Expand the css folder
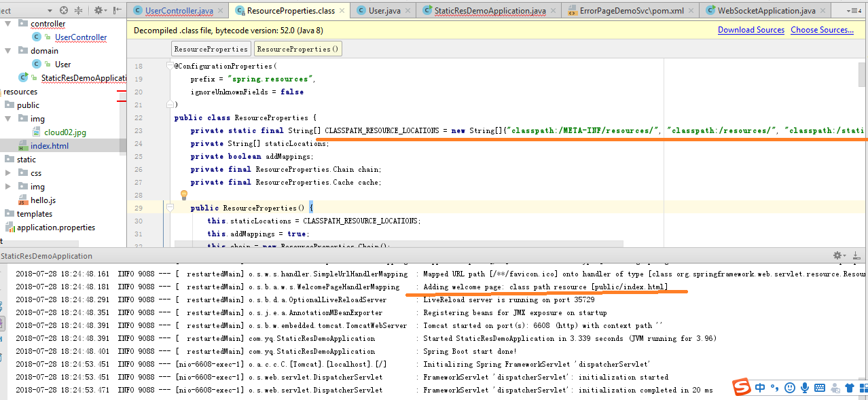The image size is (868, 400). (8, 173)
